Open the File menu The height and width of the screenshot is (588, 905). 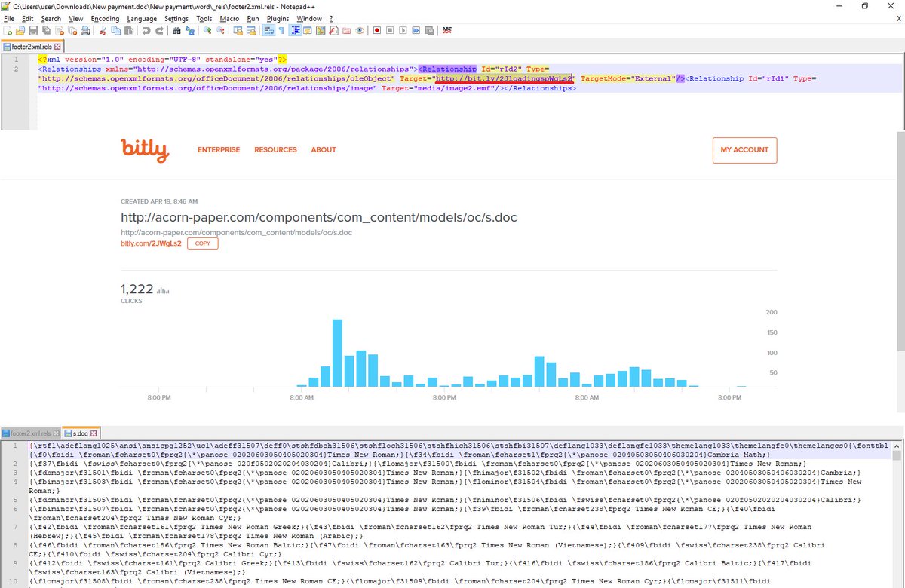pyautogui.click(x=9, y=18)
